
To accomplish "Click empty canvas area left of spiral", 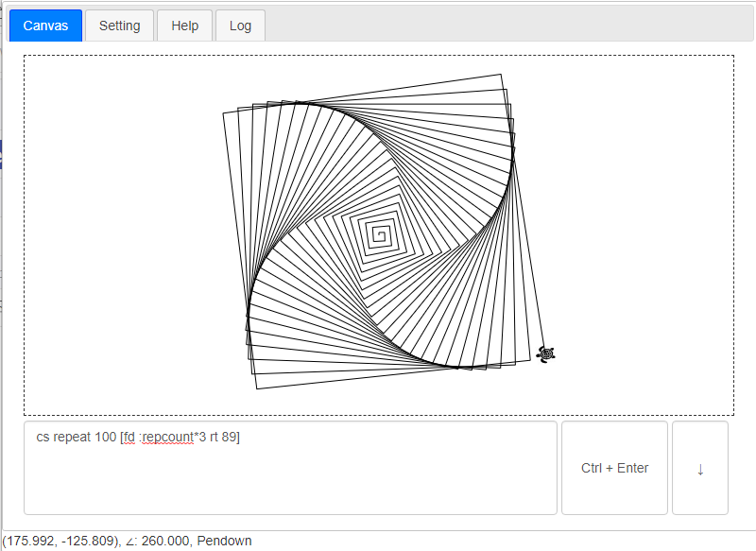I will click(113, 236).
